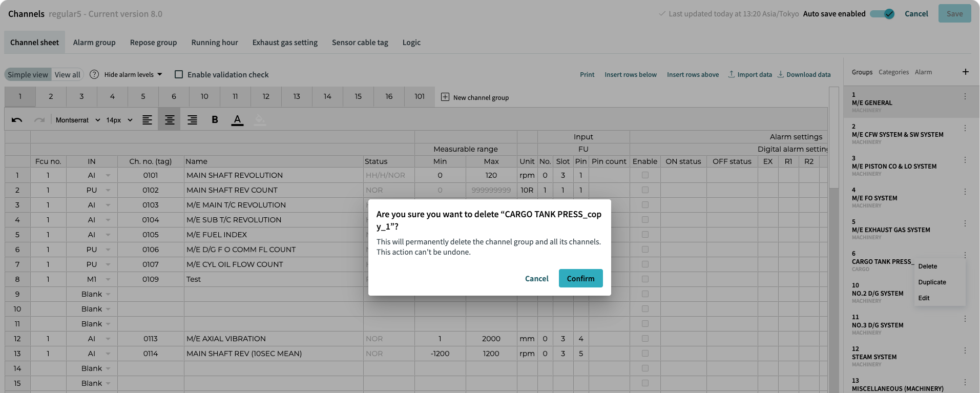Open options for M/E EXHAUST GAS SYSTEM
980x393 pixels.
pos(965,223)
